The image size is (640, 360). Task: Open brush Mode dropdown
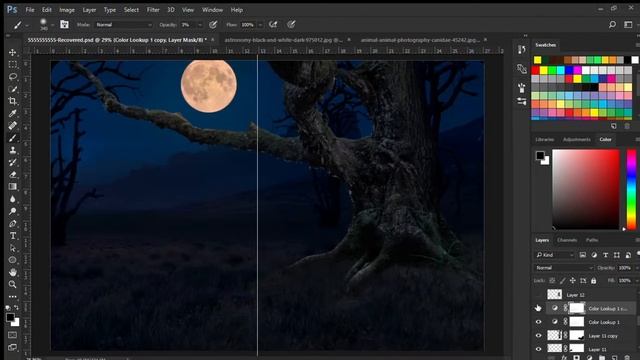coord(124,25)
